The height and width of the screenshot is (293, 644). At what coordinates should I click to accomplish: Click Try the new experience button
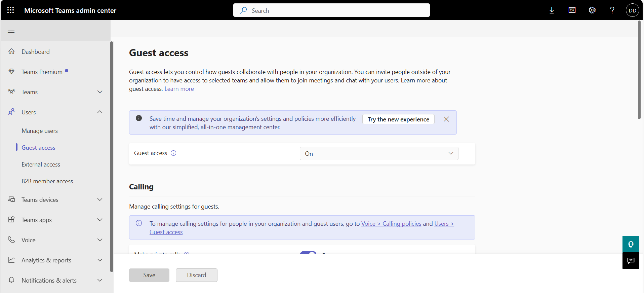[398, 119]
